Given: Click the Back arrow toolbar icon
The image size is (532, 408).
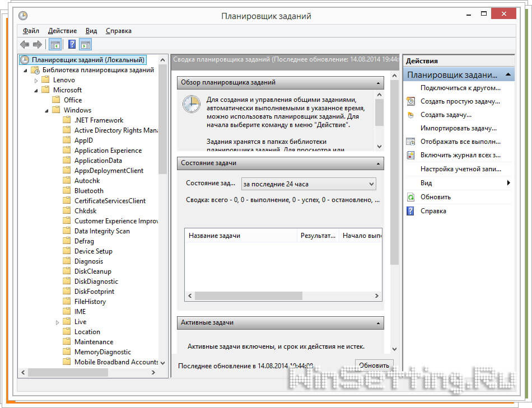Looking at the screenshot, I should pos(25,44).
